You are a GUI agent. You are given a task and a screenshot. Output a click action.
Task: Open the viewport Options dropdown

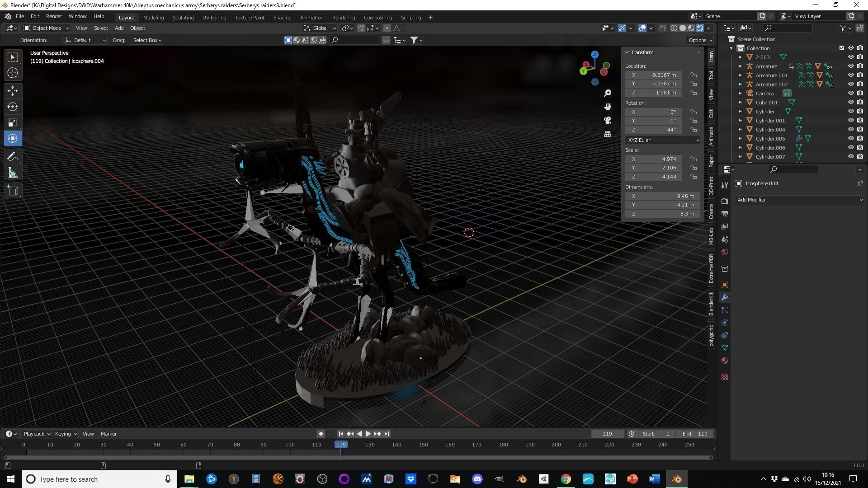[700, 40]
